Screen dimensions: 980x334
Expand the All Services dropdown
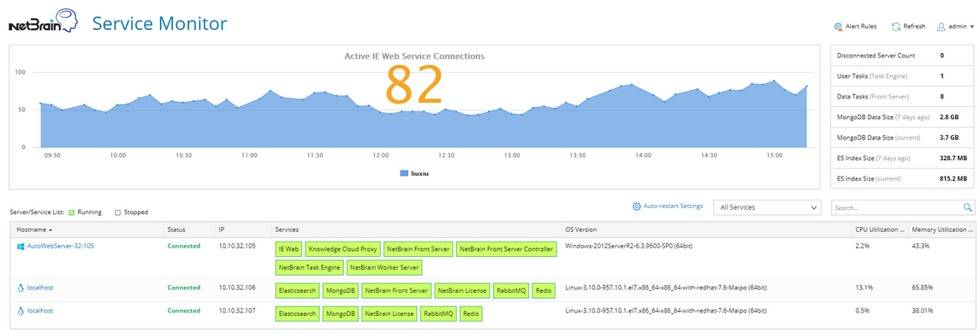point(767,207)
